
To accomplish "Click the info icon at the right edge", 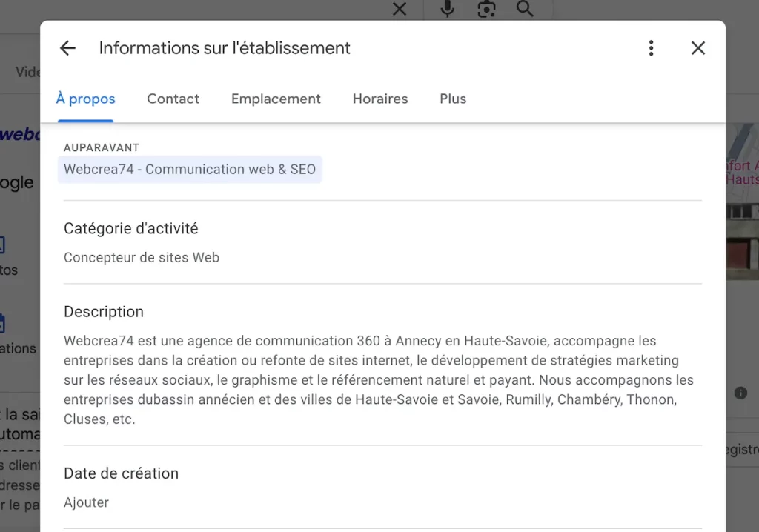I will point(740,393).
